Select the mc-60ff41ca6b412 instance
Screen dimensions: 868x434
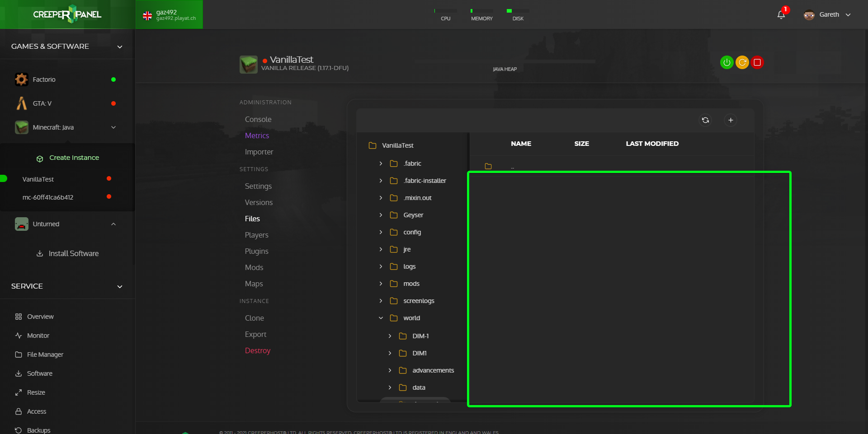(x=48, y=197)
